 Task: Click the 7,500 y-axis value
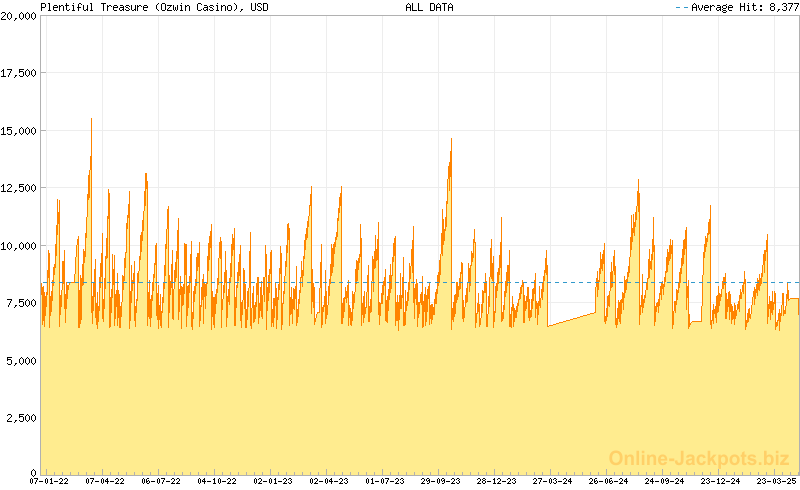tap(22, 303)
